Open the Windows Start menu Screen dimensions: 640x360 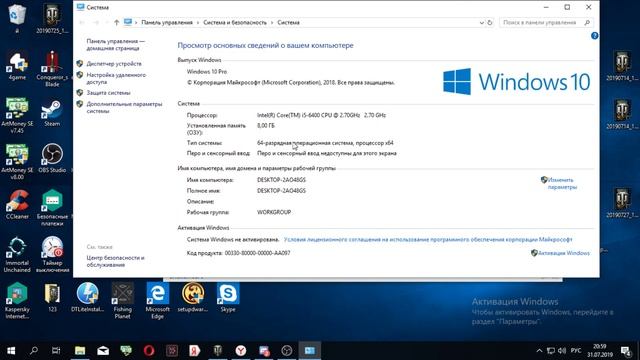pos(11,351)
